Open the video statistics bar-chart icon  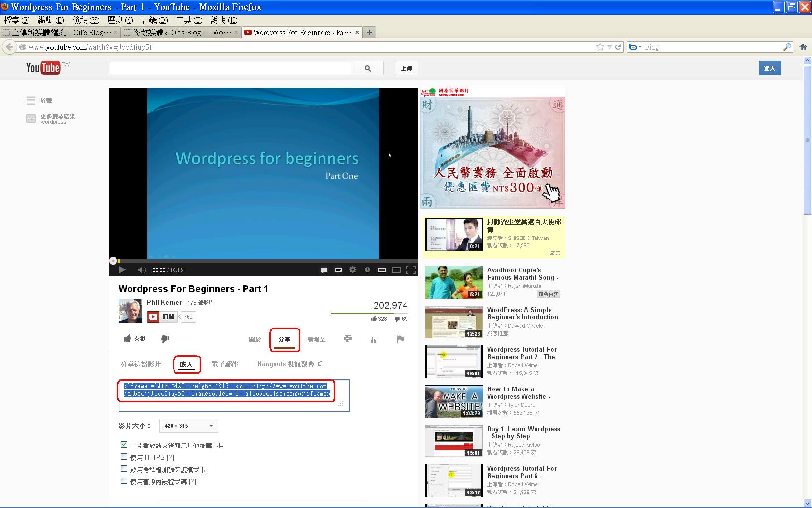coord(374,339)
